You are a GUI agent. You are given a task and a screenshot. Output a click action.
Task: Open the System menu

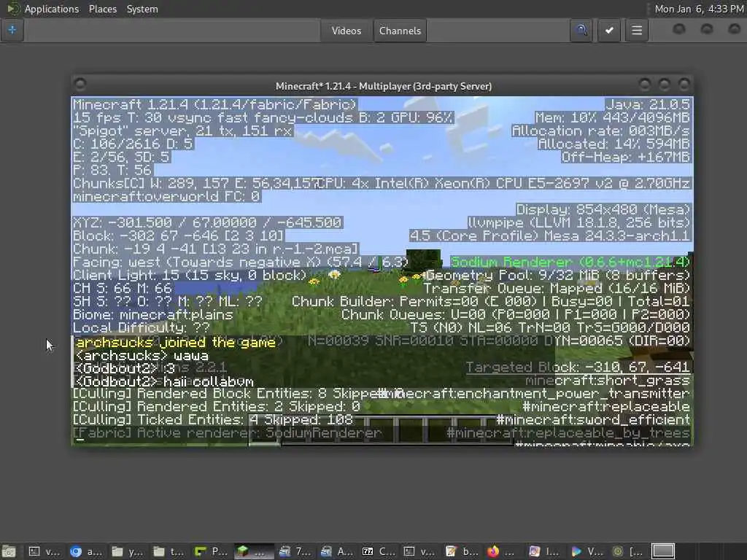tap(142, 9)
